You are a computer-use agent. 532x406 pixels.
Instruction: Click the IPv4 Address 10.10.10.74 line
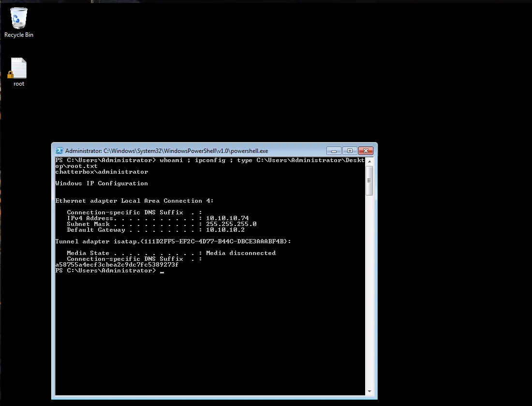[x=158, y=218]
